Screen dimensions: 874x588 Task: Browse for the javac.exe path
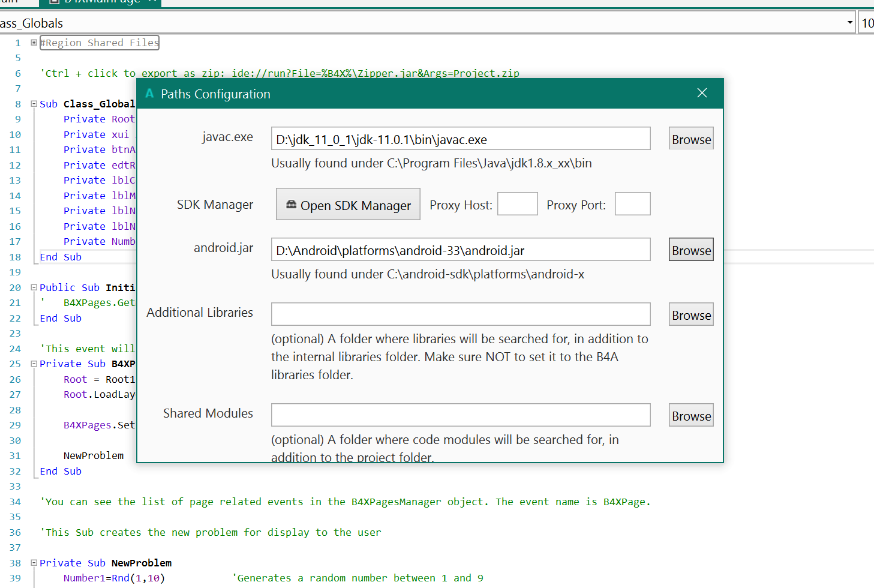click(x=691, y=139)
